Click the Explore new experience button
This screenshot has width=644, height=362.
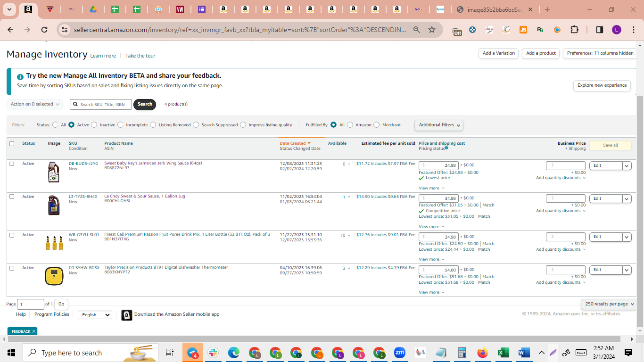(x=602, y=85)
